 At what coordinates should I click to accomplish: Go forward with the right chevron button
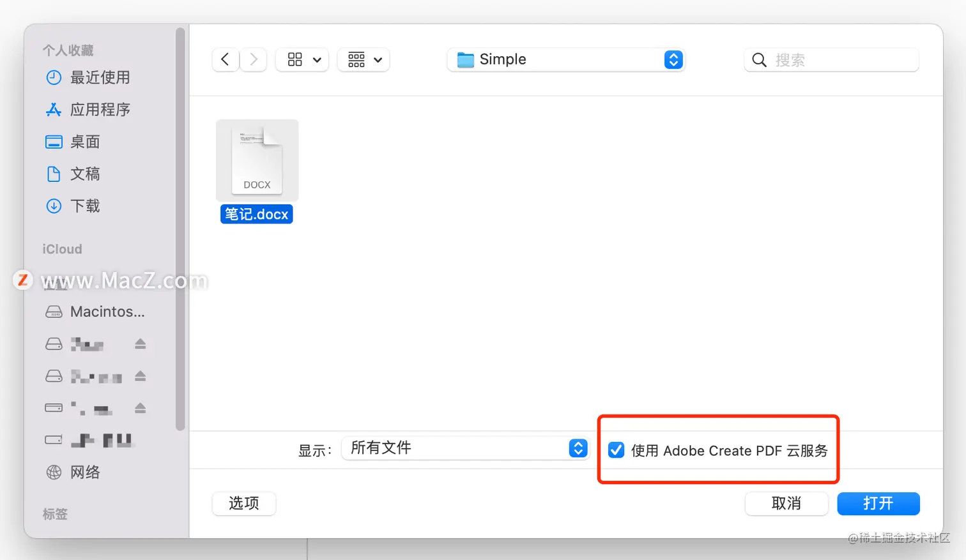pos(254,59)
